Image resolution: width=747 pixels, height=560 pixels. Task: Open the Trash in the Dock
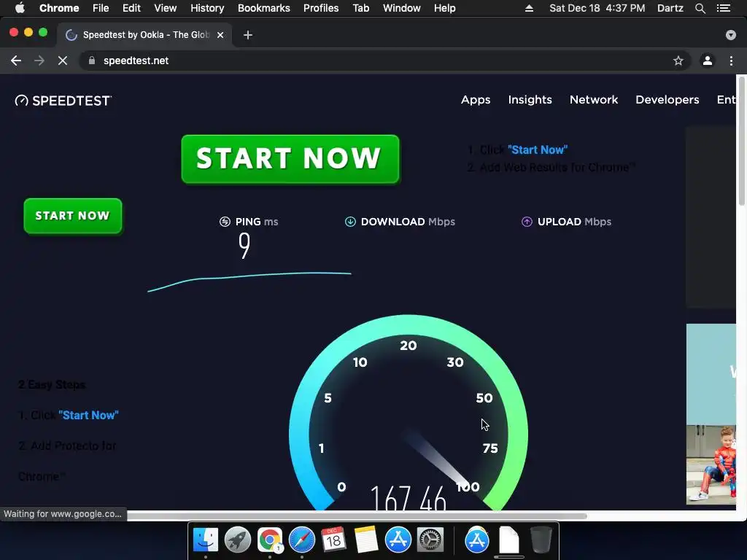[x=541, y=540]
